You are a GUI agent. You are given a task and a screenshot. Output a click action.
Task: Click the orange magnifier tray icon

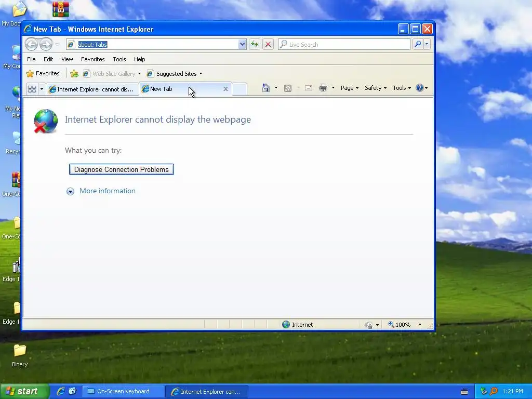[494, 391]
